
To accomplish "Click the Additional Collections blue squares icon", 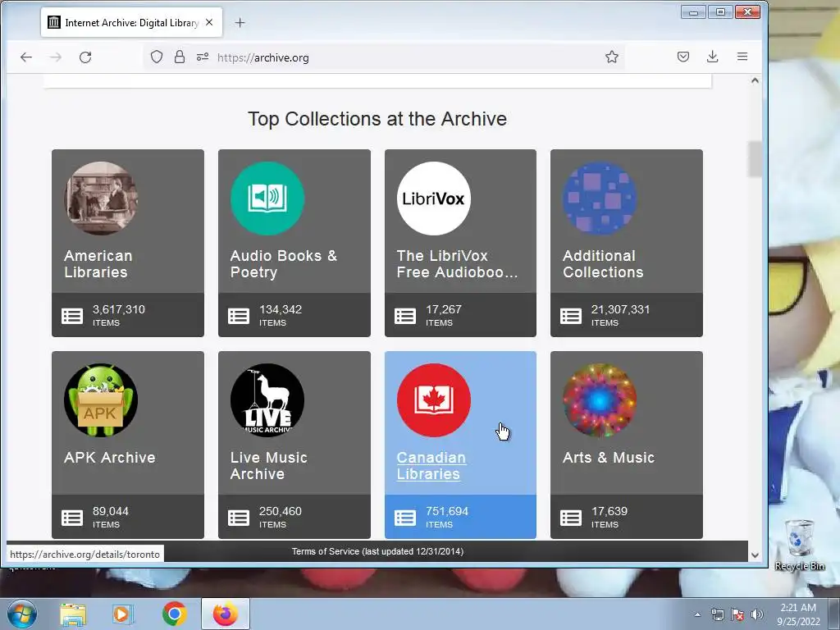I will pos(600,199).
